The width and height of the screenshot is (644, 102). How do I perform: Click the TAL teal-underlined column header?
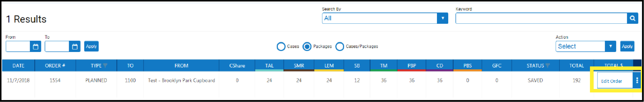tap(269, 66)
